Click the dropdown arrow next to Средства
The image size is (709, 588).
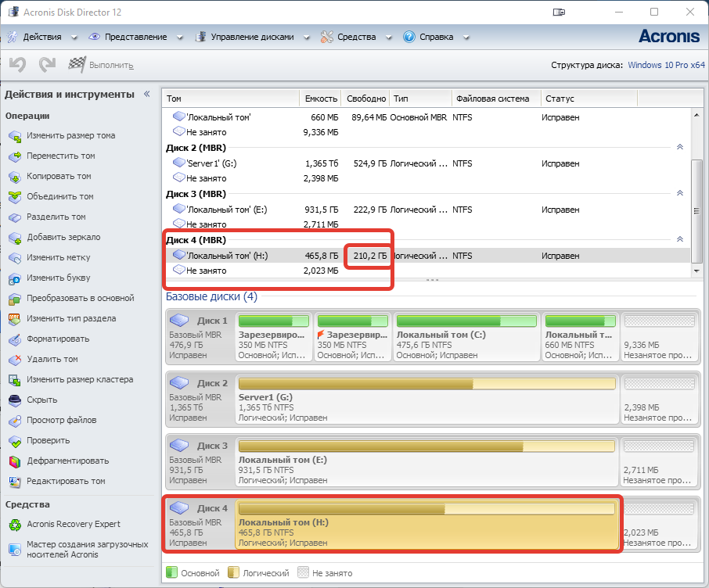pyautogui.click(x=389, y=38)
